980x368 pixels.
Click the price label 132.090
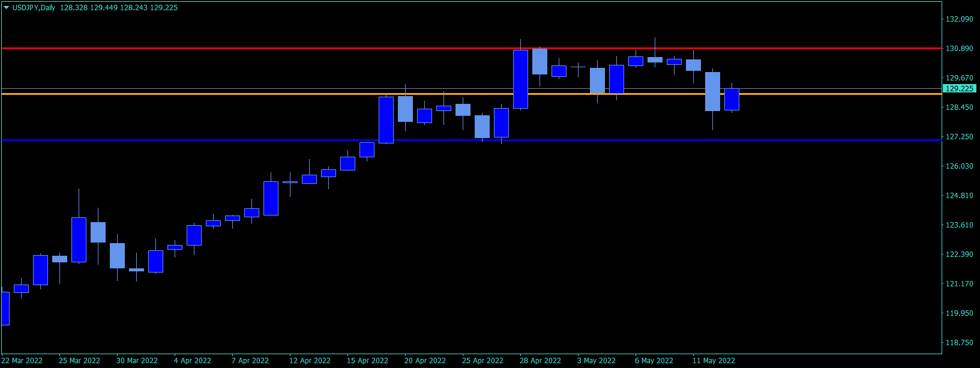click(x=959, y=19)
